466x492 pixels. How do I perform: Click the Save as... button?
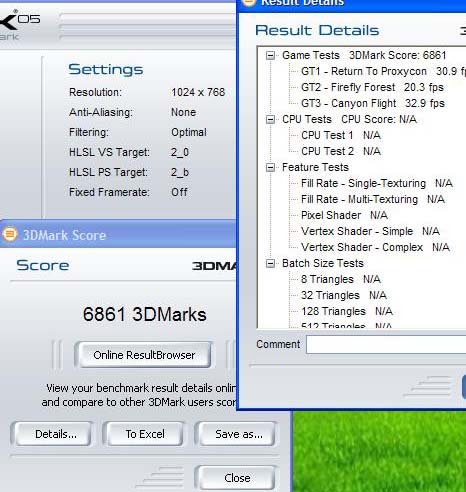(238, 434)
